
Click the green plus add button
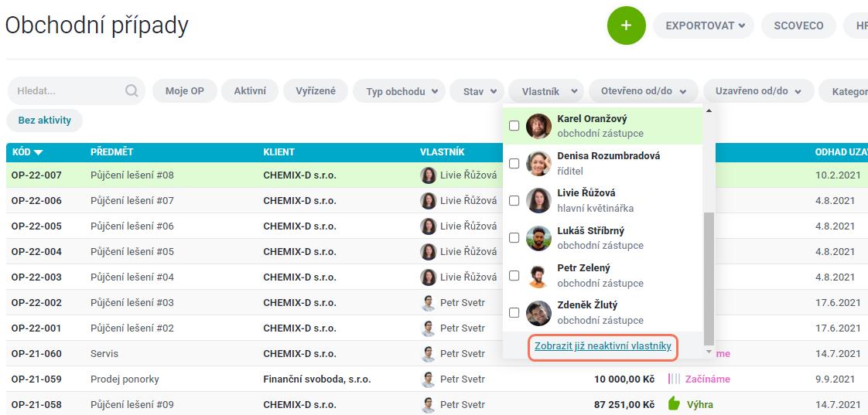click(626, 26)
